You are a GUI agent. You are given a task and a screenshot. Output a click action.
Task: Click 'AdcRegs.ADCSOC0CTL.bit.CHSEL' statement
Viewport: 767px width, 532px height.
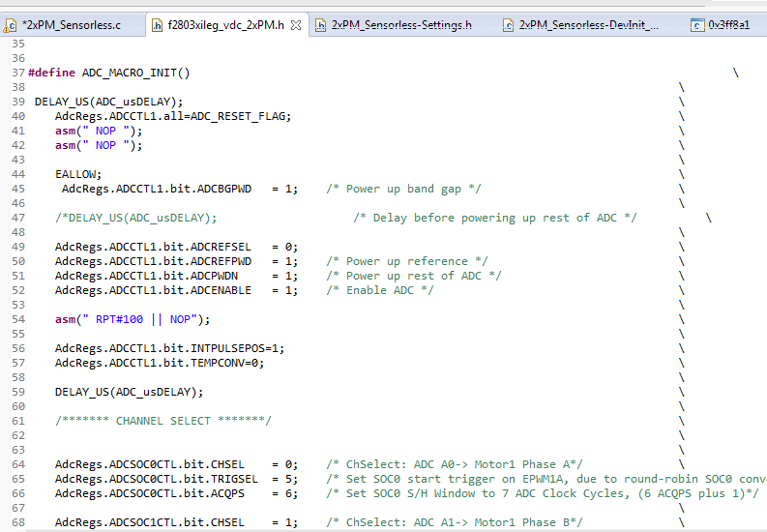tap(176, 464)
